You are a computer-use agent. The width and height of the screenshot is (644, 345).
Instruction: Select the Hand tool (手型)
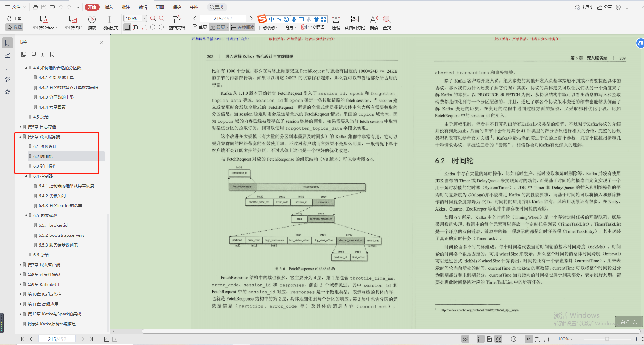click(x=14, y=18)
